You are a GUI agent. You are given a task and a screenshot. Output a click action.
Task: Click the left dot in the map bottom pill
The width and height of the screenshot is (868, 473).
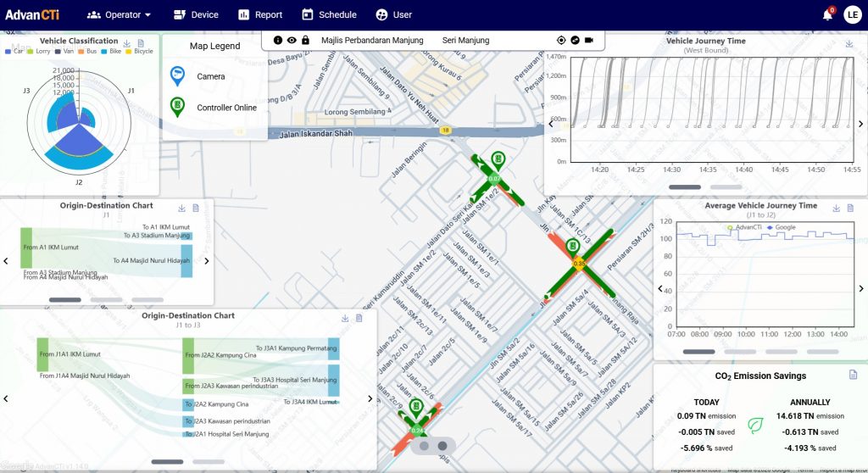pos(424,446)
